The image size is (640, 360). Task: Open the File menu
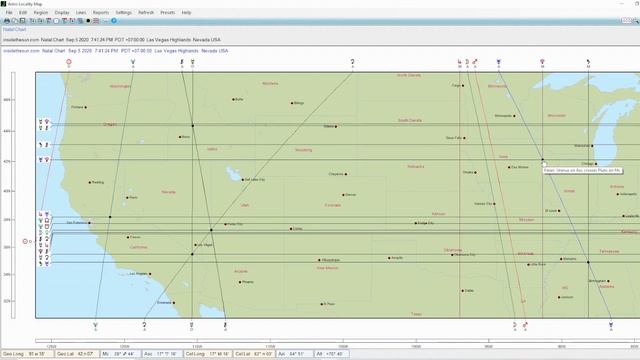[x=9, y=13]
